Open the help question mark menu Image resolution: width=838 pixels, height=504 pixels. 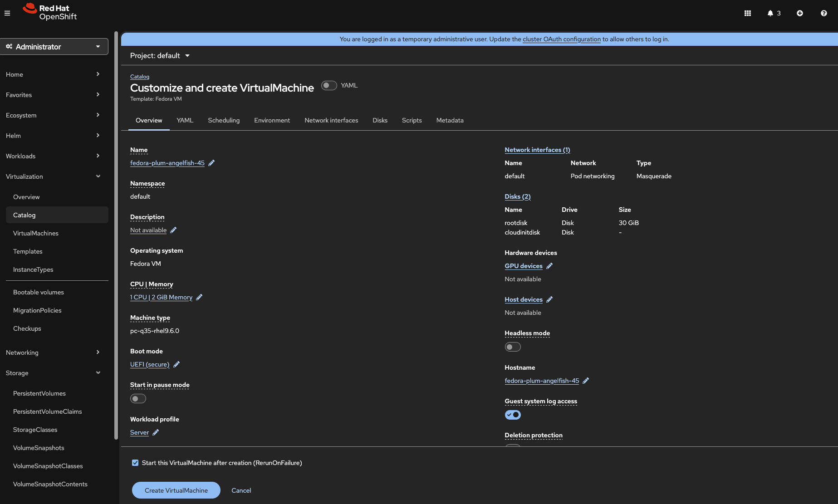pos(824,13)
